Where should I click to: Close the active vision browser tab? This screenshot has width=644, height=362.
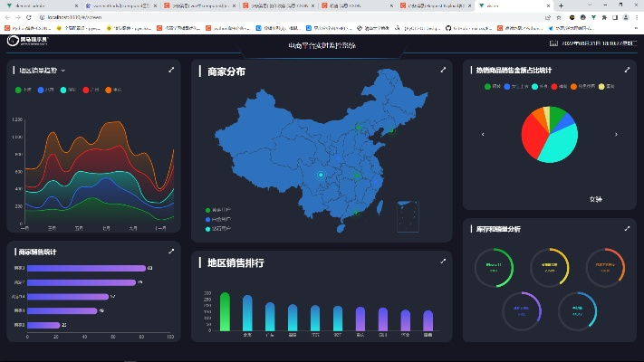click(548, 5)
